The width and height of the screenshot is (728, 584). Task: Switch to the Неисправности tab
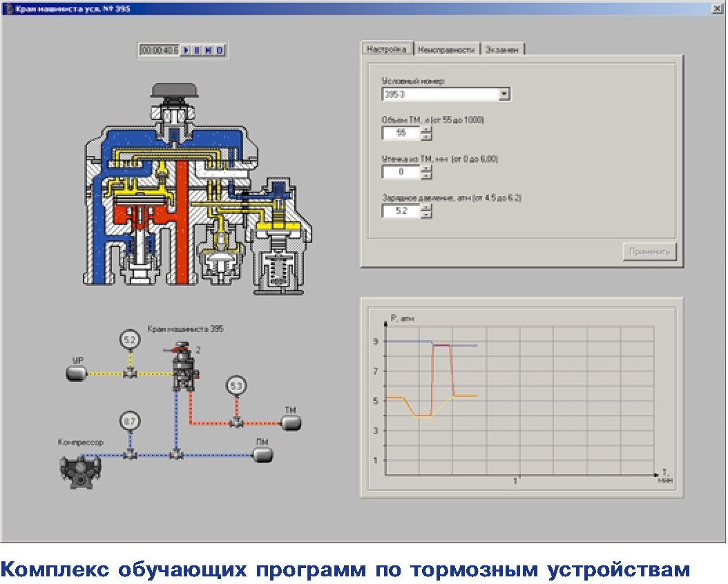click(x=446, y=50)
